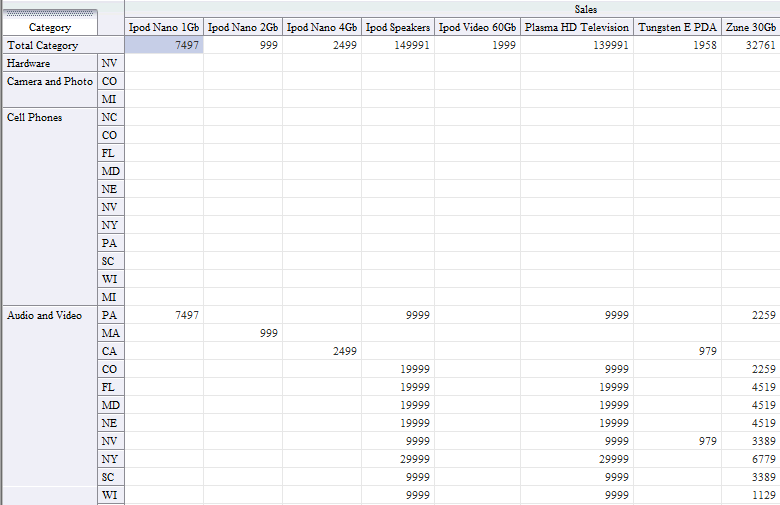
Task: Click the Category header cell
Action: tap(50, 27)
